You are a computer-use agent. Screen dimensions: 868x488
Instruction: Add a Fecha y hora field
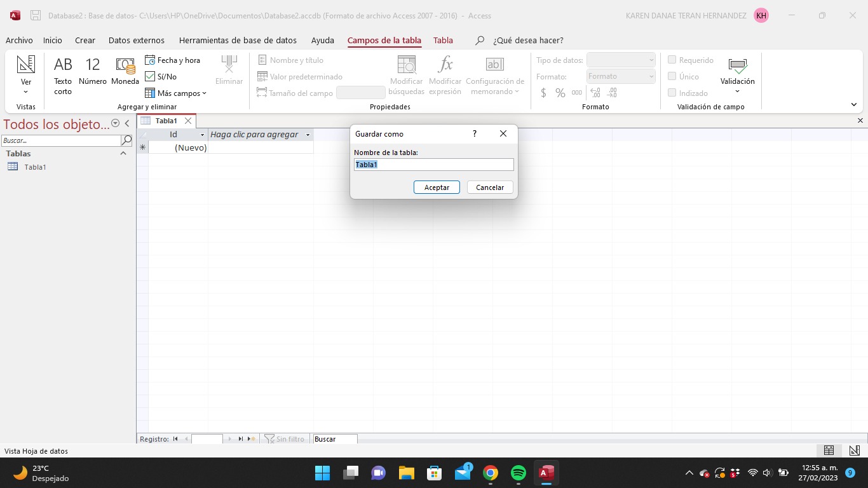coord(173,60)
